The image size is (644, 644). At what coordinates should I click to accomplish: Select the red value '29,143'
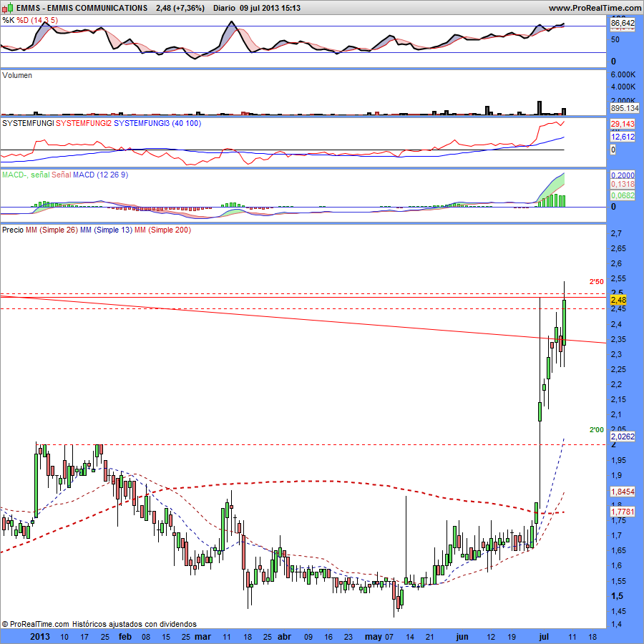(x=623, y=124)
